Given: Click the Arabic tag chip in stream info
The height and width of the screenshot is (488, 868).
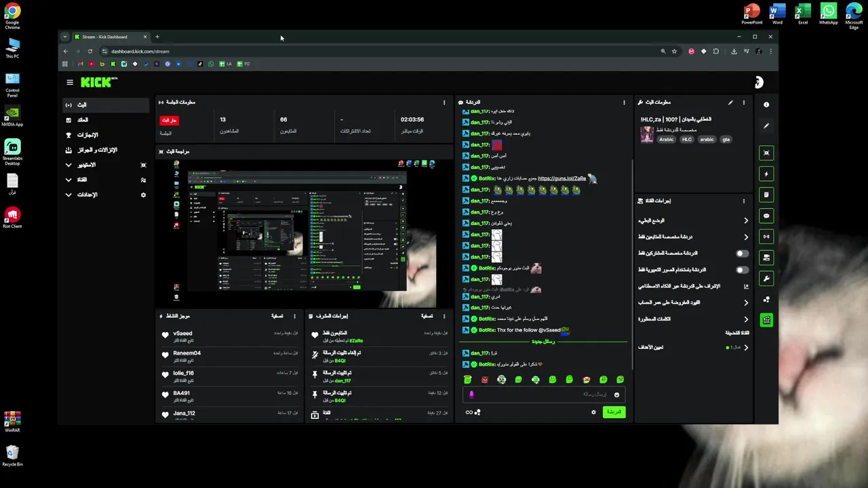Looking at the screenshot, I should point(667,140).
